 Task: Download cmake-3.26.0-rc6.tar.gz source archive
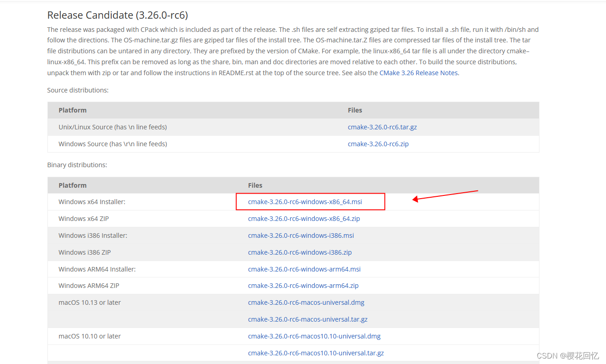pos(382,127)
